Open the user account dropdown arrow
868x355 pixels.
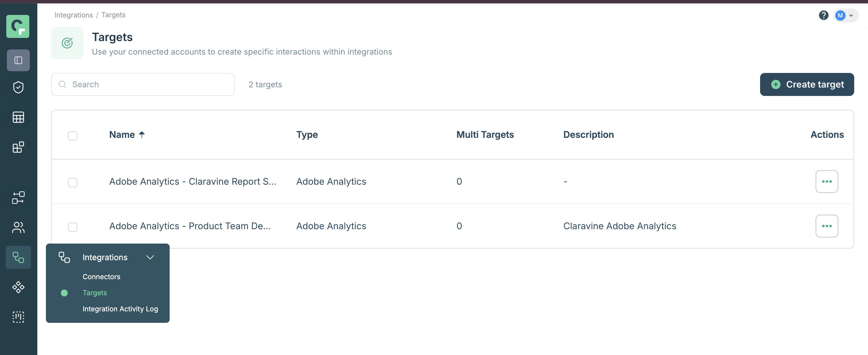851,16
